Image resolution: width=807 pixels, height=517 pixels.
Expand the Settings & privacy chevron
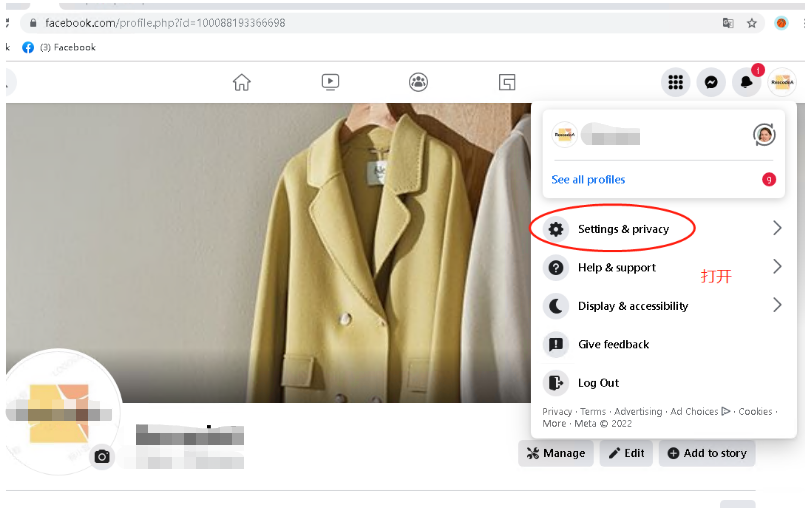(777, 229)
